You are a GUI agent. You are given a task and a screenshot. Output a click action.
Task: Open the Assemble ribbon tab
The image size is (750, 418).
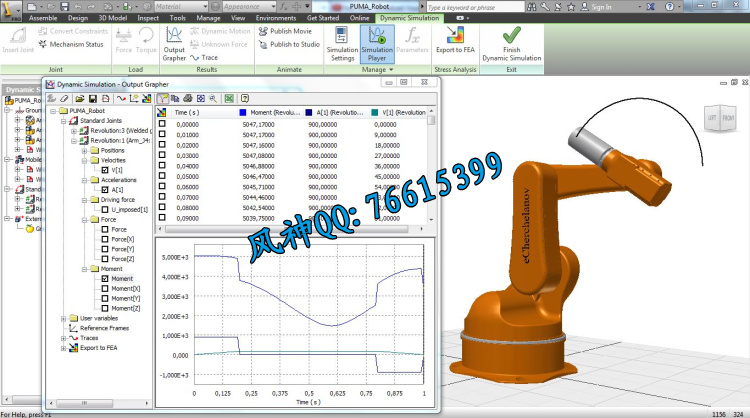pos(43,18)
